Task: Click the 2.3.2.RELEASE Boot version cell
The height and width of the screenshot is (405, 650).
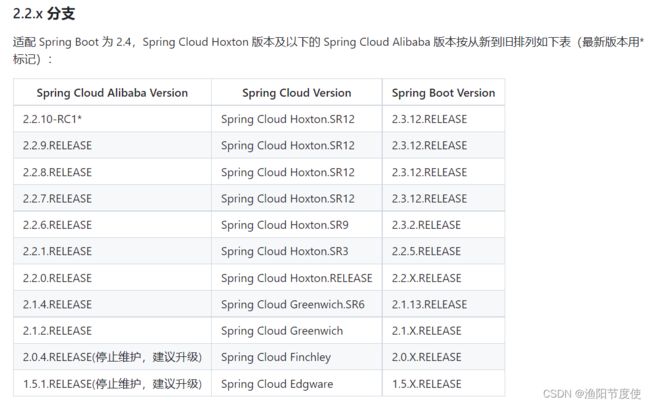Action: (x=444, y=225)
